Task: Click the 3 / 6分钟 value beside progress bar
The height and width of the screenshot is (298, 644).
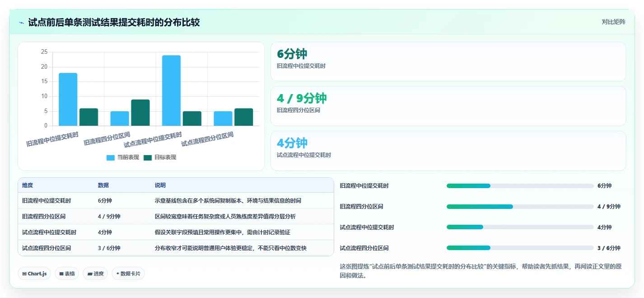Action: [609, 248]
